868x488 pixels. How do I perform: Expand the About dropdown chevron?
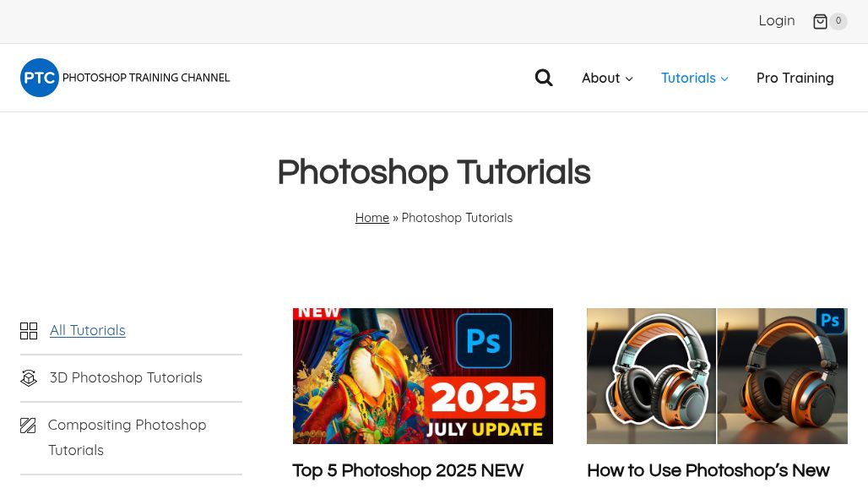[629, 79]
